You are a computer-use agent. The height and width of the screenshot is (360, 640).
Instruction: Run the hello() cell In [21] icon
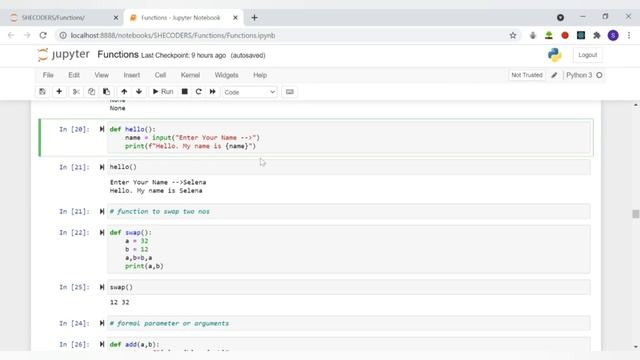tap(102, 167)
